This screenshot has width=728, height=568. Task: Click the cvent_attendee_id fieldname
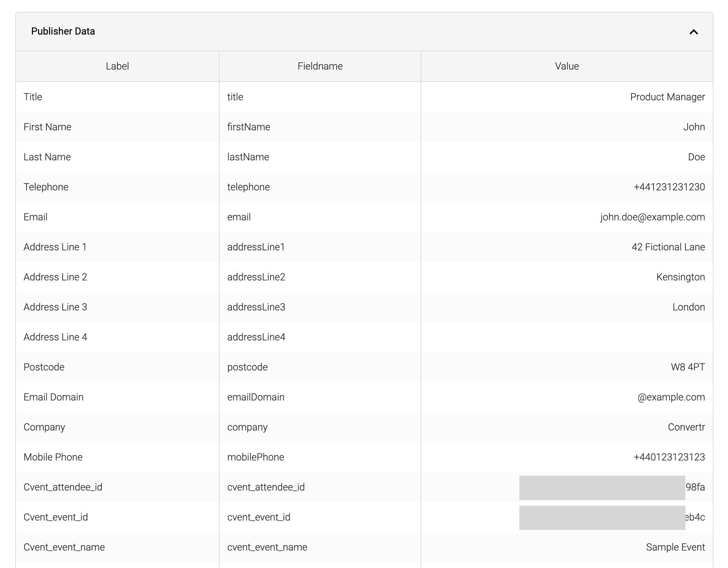[x=266, y=487]
